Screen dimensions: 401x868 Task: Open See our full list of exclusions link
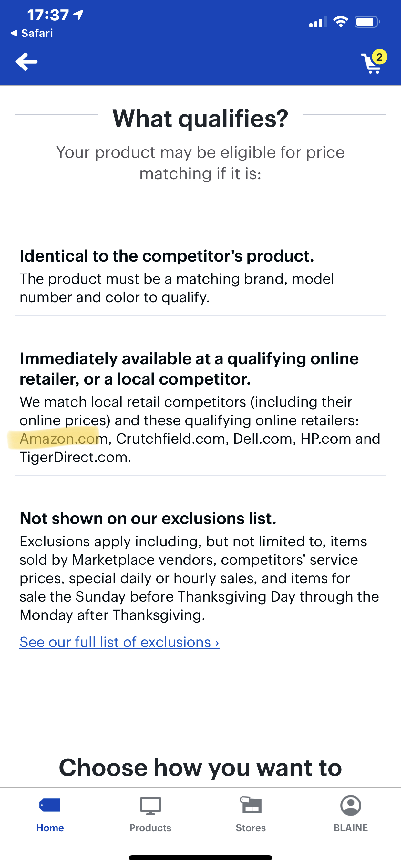click(x=119, y=642)
